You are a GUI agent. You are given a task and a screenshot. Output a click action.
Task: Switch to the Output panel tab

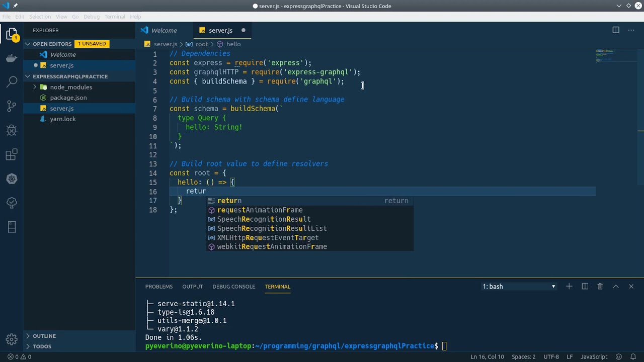tap(193, 286)
